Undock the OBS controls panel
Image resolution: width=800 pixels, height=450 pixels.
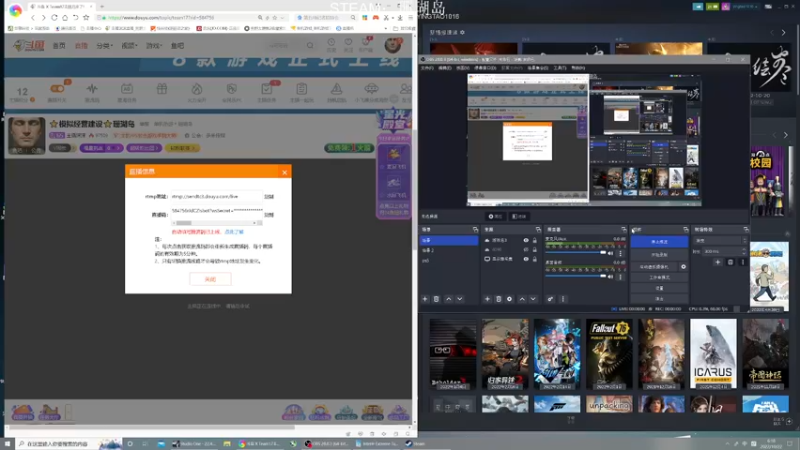(x=685, y=230)
